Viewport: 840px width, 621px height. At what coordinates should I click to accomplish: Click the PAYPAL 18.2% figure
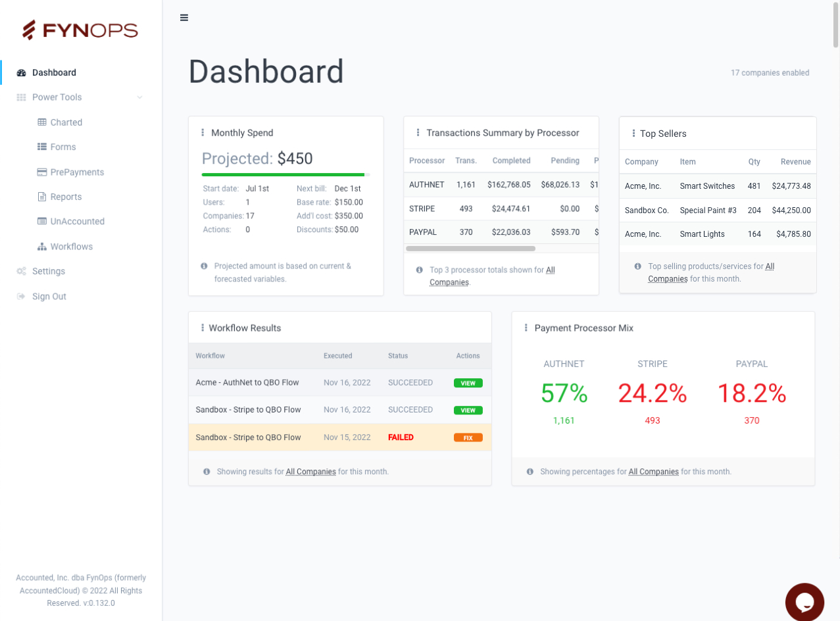point(752,393)
